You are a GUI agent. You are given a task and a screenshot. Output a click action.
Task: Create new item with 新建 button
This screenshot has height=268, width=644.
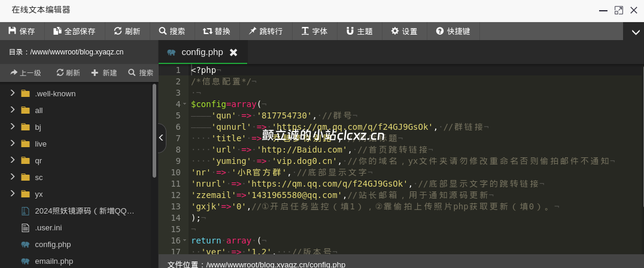pos(104,73)
